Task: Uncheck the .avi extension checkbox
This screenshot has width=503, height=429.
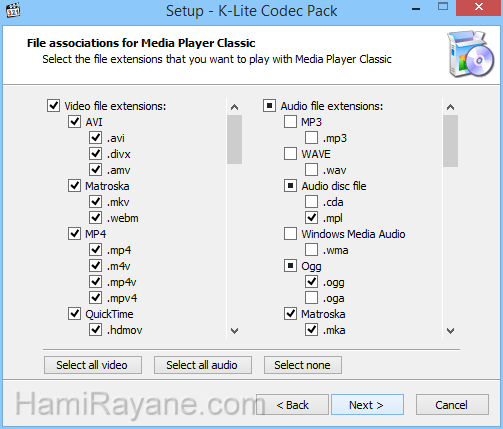Action: click(96, 137)
